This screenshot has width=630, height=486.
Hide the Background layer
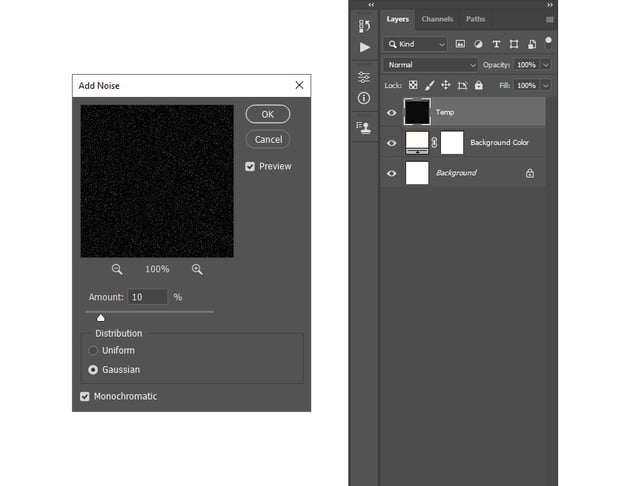[x=391, y=174]
